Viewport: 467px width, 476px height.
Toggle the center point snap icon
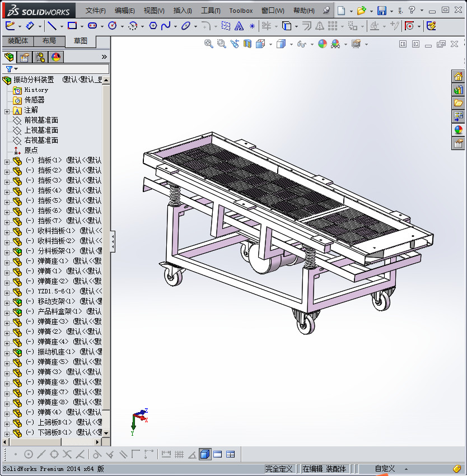[28, 455]
